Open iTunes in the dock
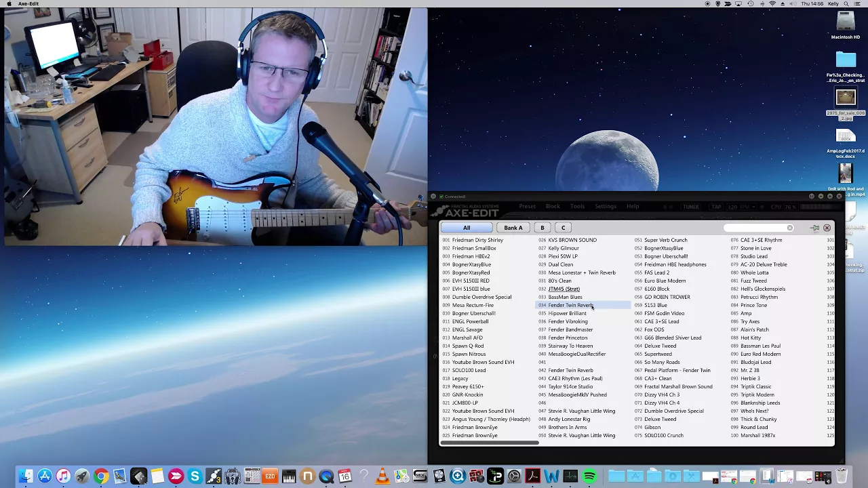The height and width of the screenshot is (488, 868). pyautogui.click(x=63, y=476)
